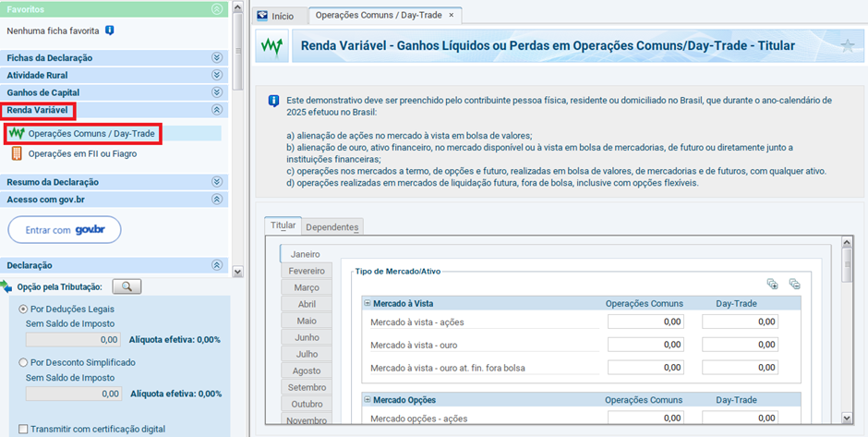Click the magnifier button beside Opção pela Tributação
Screen dimensions: 868x437
point(127,286)
